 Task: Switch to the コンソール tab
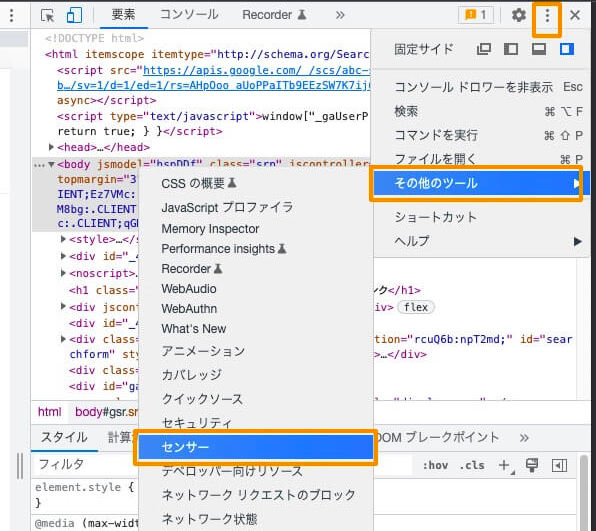point(189,15)
